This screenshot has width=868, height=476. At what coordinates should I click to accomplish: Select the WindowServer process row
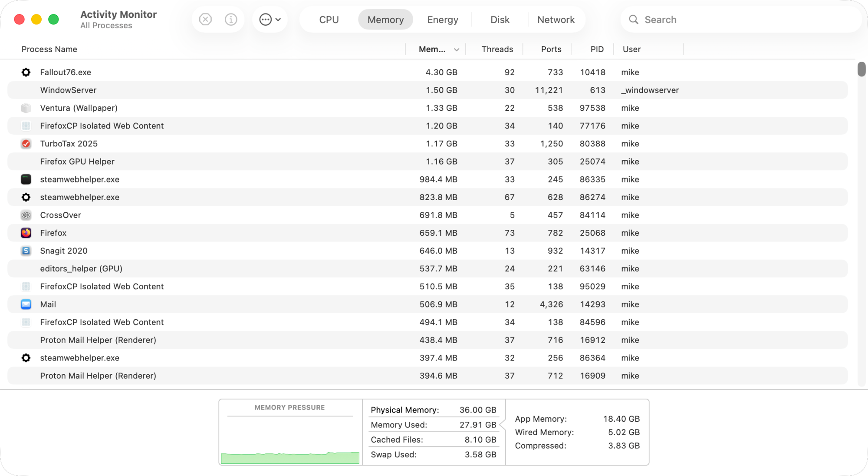tap(427, 90)
